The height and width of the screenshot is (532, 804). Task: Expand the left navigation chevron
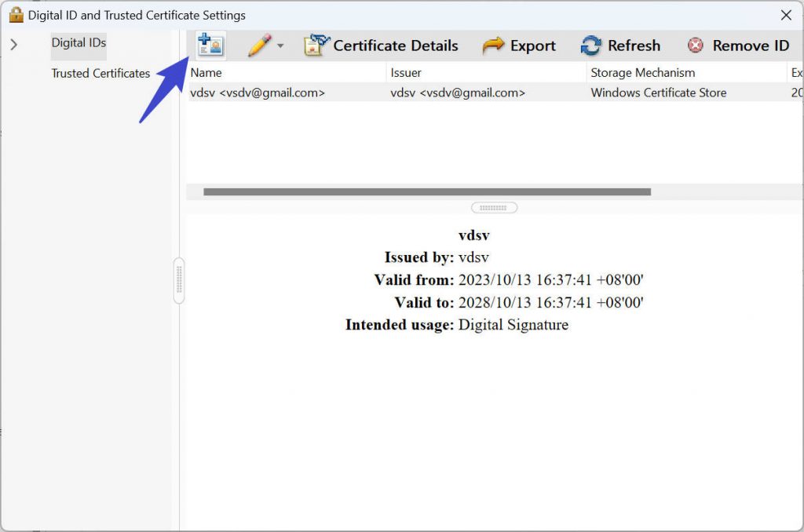tap(13, 46)
